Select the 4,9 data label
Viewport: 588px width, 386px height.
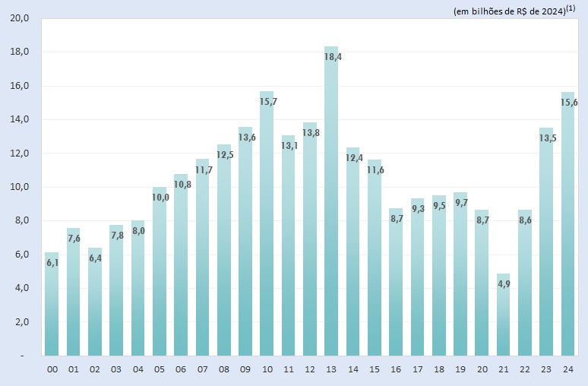[504, 284]
